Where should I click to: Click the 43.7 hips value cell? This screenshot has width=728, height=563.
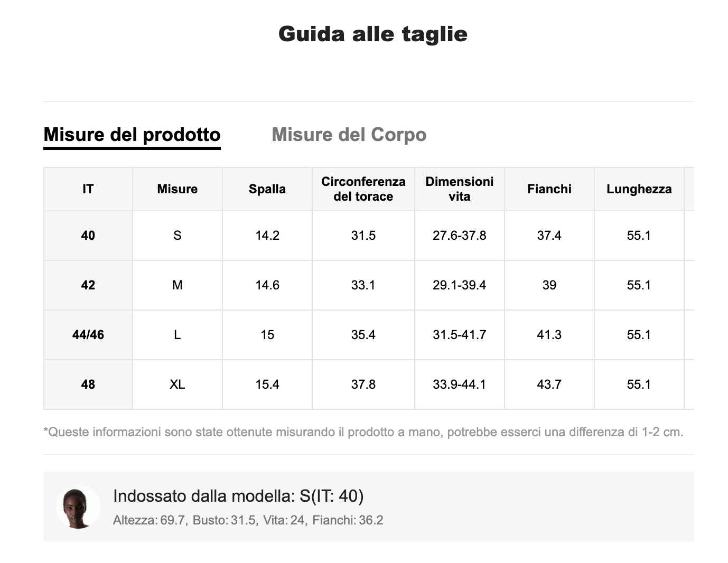(549, 384)
